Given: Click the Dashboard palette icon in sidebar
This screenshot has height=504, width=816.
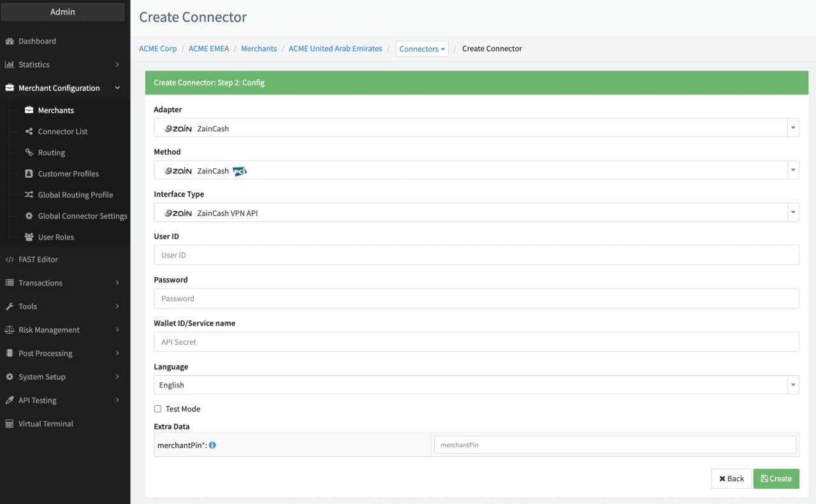Looking at the screenshot, I should (x=10, y=41).
